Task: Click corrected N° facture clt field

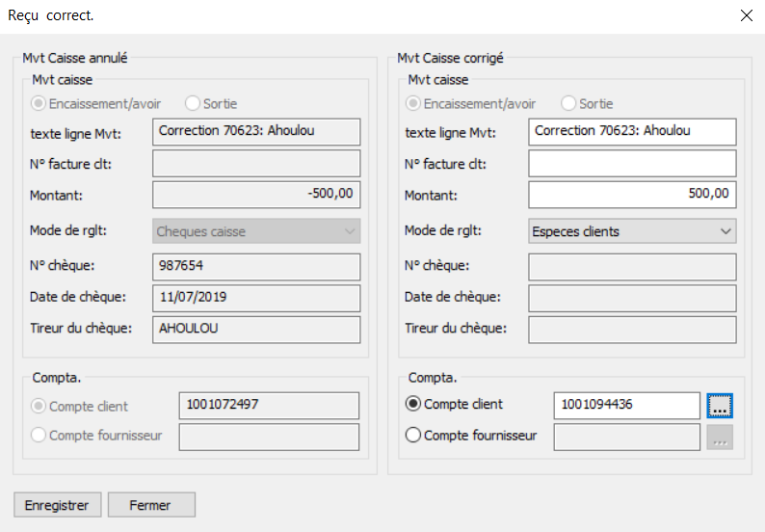Action: click(x=632, y=163)
